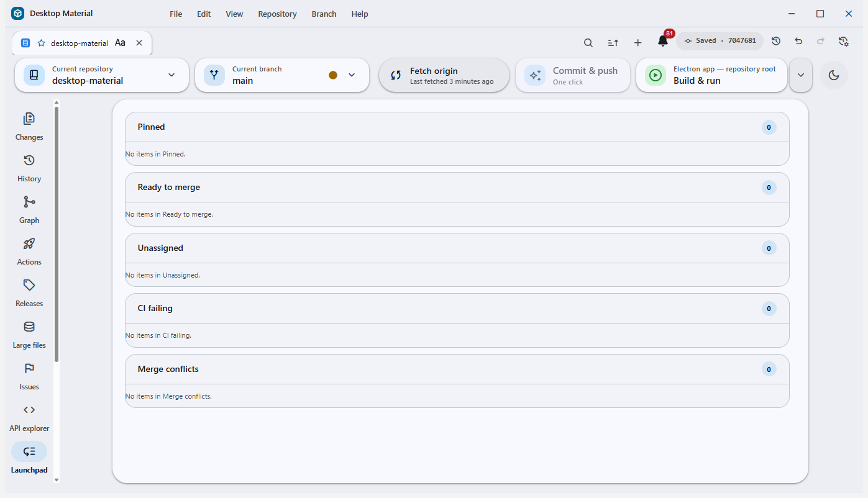868x498 pixels.
Task: Show the commit Graph view
Action: [29, 209]
